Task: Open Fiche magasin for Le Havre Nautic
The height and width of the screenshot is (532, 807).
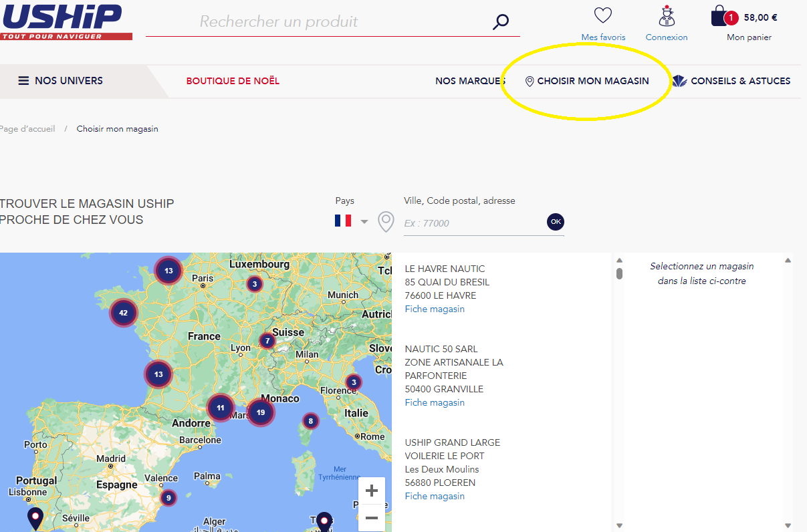Action: click(435, 309)
